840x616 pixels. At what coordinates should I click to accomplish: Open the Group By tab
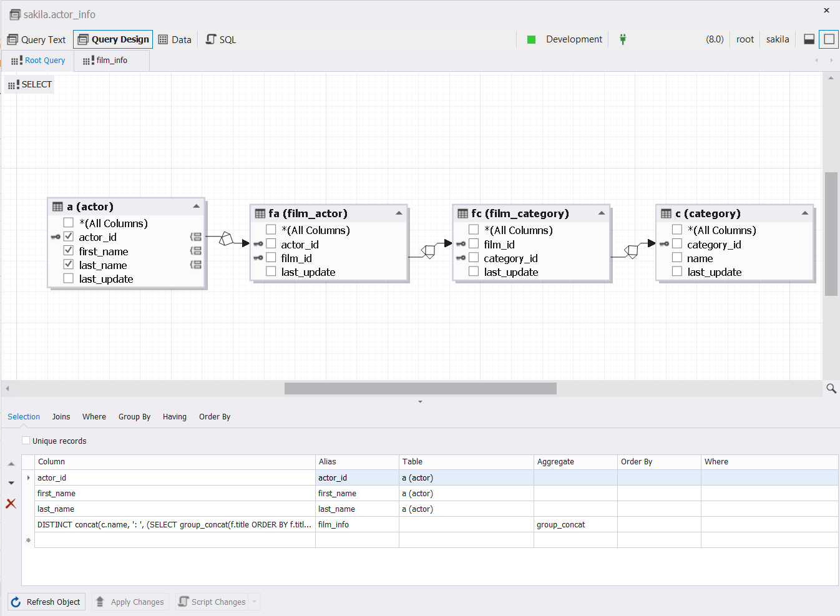(134, 417)
